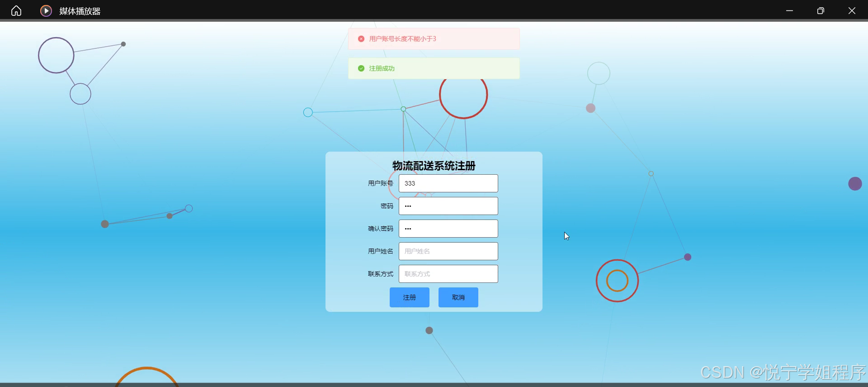The image size is (868, 387).
Task: Click the 用户账号 input field containing 333
Action: 448,183
